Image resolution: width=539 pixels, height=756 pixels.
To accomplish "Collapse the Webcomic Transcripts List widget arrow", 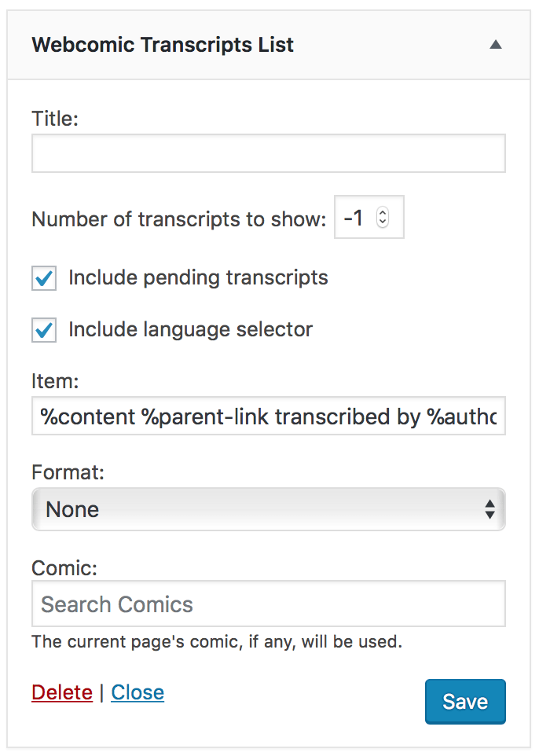I will point(496,45).
